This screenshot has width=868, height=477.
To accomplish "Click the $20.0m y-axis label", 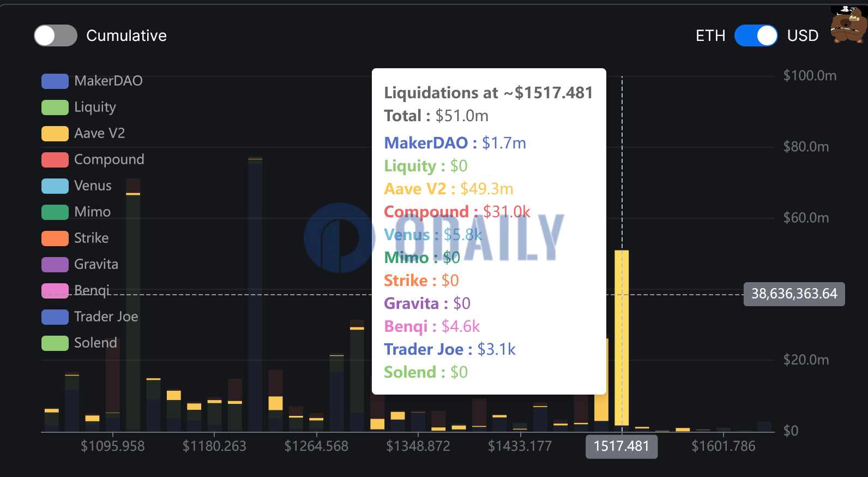I will pos(806,360).
